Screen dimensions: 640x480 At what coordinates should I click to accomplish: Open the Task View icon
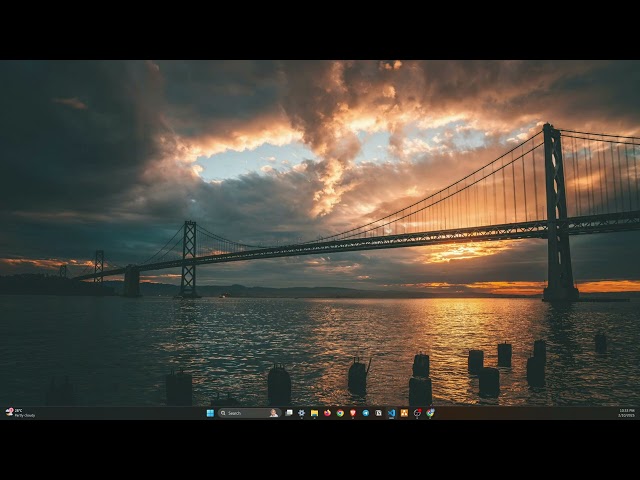tap(289, 413)
